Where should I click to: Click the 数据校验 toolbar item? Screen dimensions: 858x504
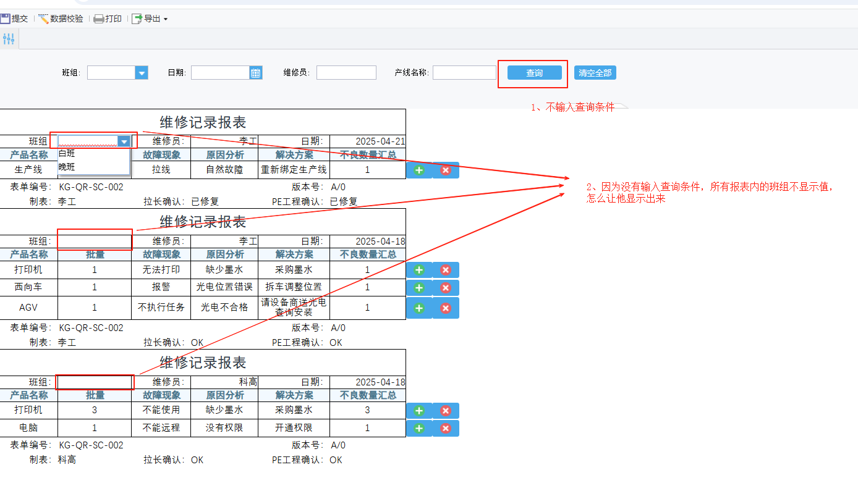61,19
